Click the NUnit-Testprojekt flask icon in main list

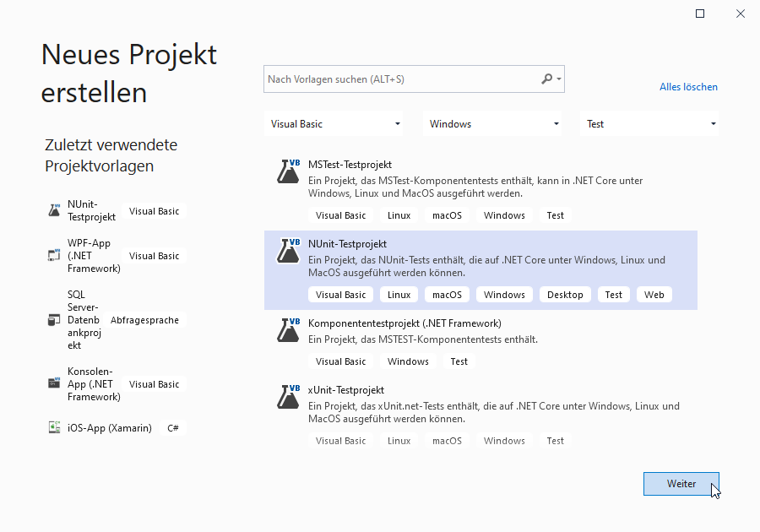pos(287,250)
